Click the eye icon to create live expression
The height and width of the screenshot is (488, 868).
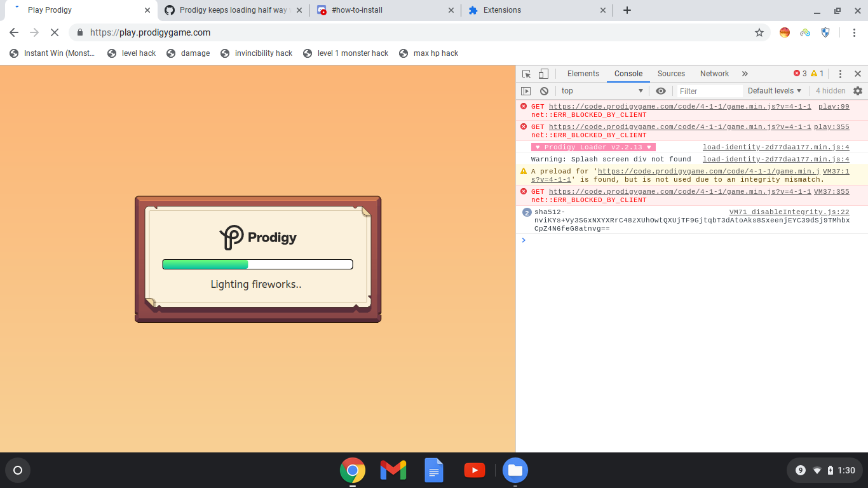pos(661,91)
